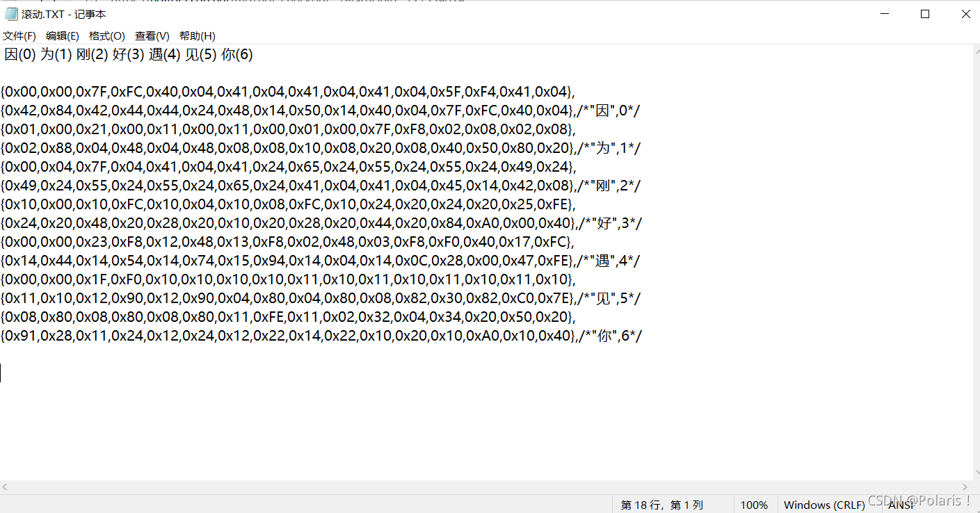Click the 100% zoom status indicator
Image resolution: width=980 pixels, height=513 pixels.
pyautogui.click(x=754, y=505)
